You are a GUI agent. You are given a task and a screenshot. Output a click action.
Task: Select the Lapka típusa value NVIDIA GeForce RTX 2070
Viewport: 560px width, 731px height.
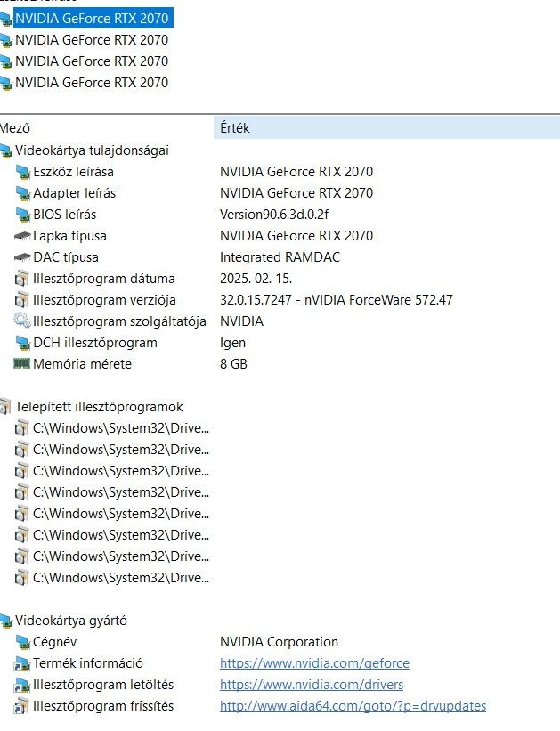tap(296, 236)
